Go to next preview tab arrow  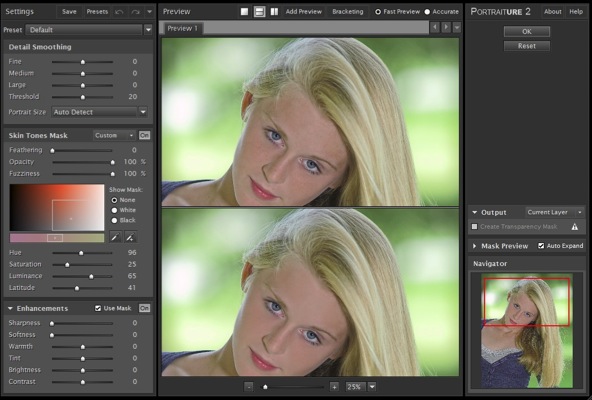(x=446, y=27)
